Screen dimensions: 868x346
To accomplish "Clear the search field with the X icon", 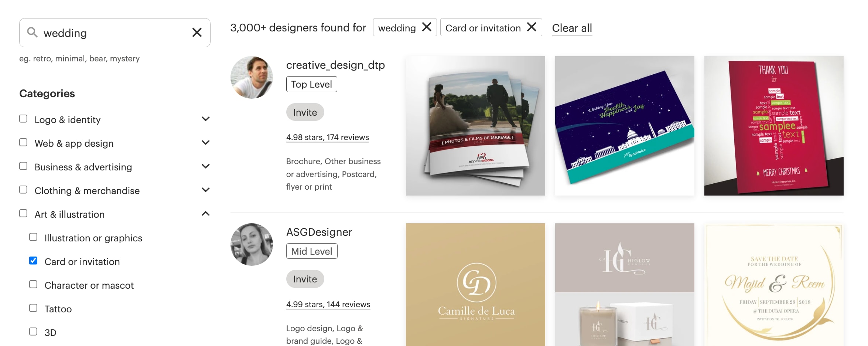I will click(x=197, y=33).
